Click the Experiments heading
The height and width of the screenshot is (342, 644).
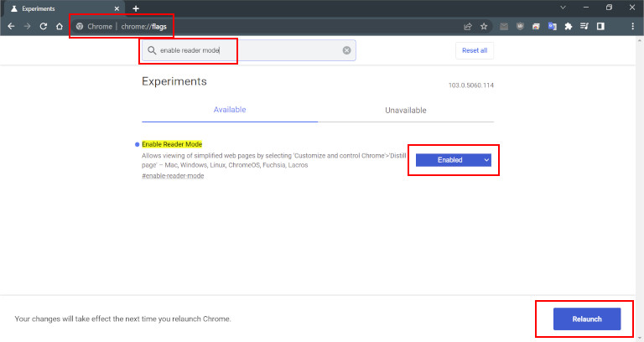174,81
